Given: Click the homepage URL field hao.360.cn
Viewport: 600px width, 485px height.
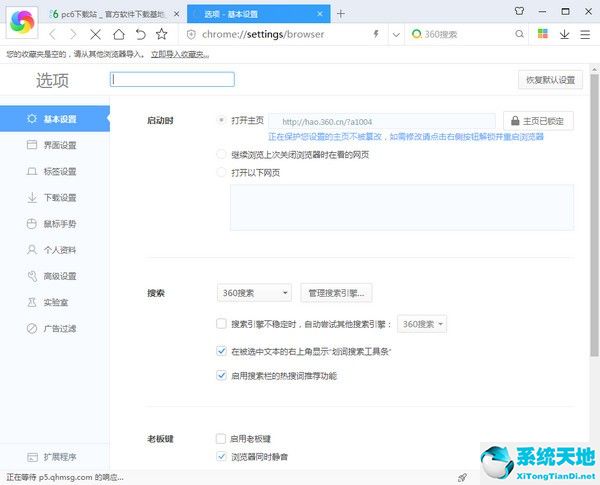Looking at the screenshot, I should tap(382, 122).
